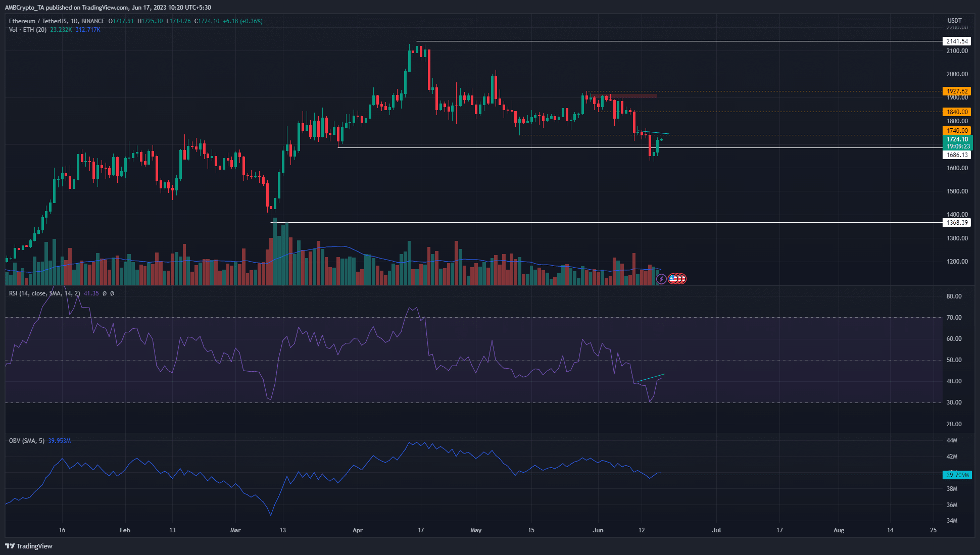Screen dimensions: 980x555
Task: Click the 34M tick on OBV axis
Action: pyautogui.click(x=952, y=521)
